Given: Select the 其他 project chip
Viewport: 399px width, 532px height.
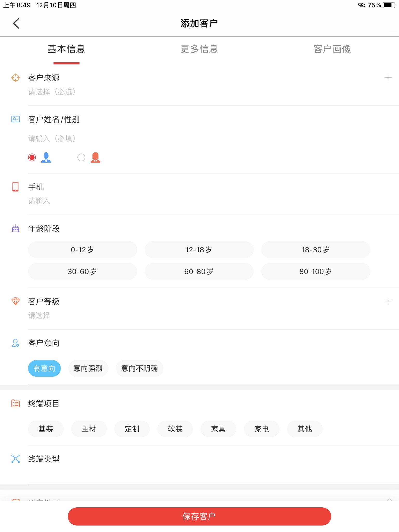Looking at the screenshot, I should [x=305, y=429].
